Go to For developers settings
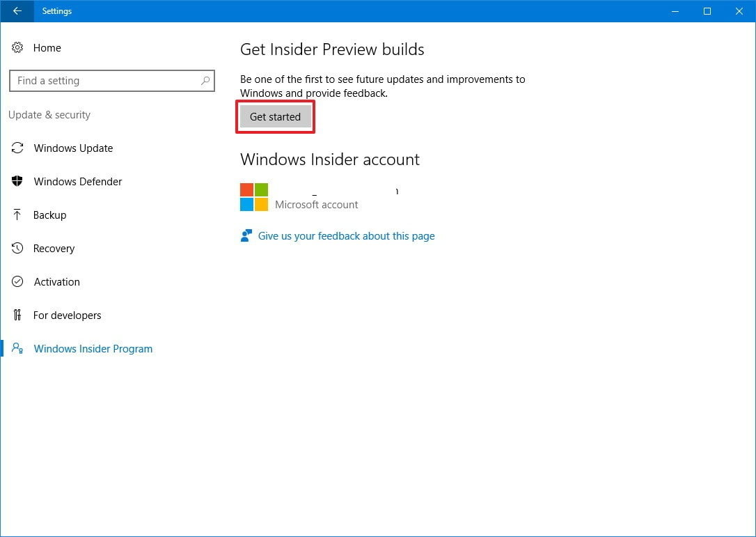 (68, 316)
